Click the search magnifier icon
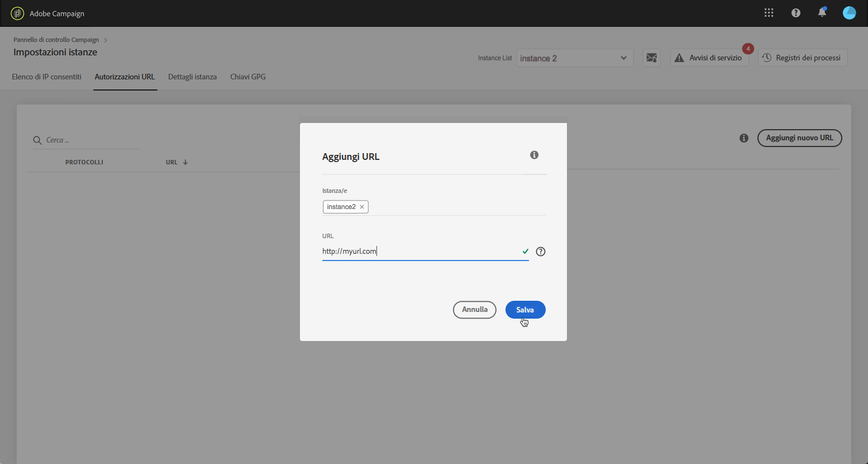868x464 pixels. point(37,140)
